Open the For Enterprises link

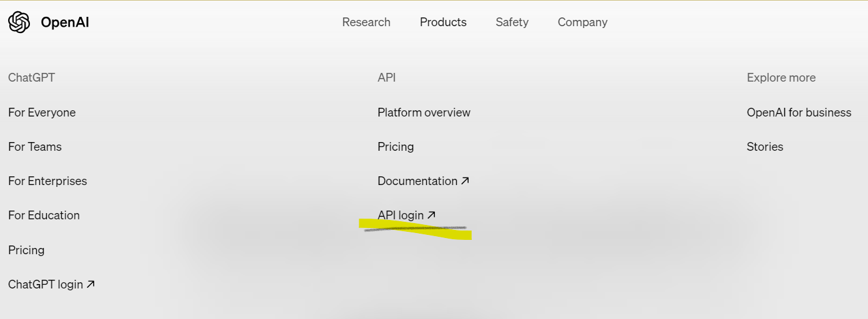coord(47,181)
